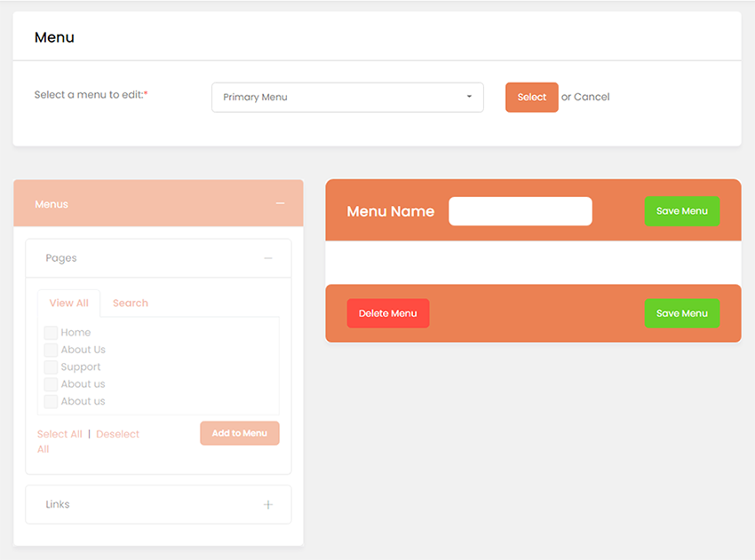Switch to the View All tab
Image resolution: width=755 pixels, height=560 pixels.
tap(69, 304)
